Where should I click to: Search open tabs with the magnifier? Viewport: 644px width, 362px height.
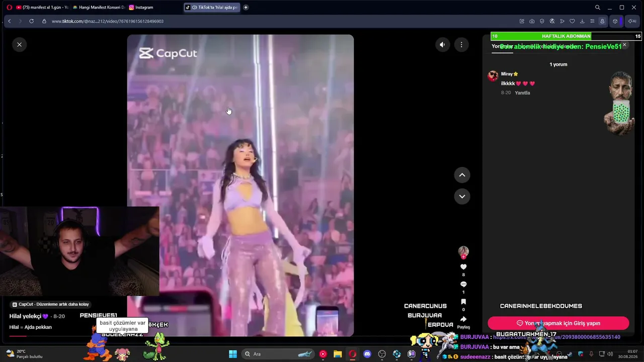[x=597, y=8]
